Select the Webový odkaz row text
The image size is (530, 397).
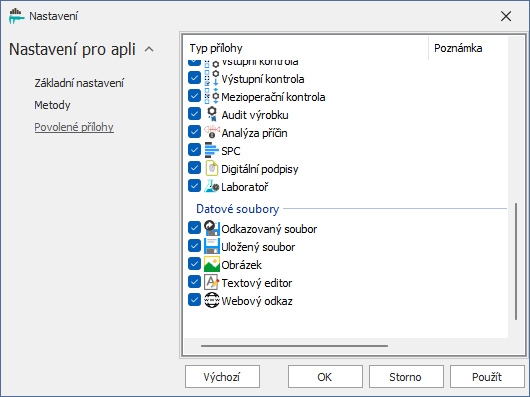[x=257, y=301]
